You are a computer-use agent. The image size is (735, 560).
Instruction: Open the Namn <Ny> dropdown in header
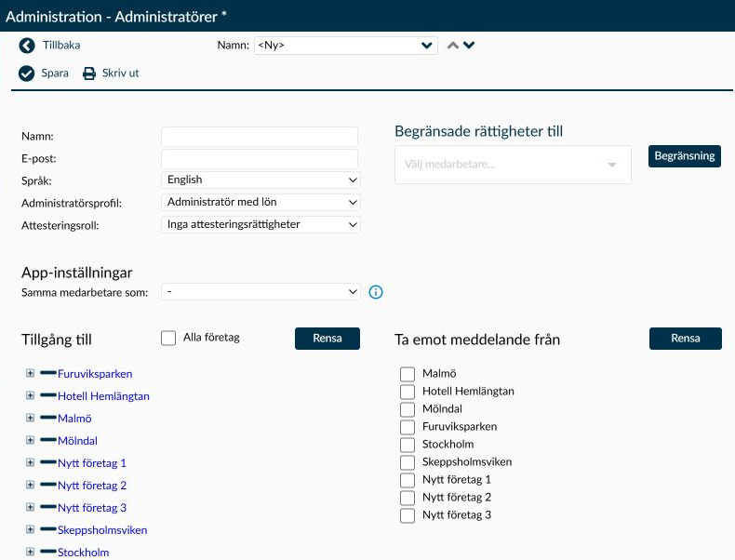pos(346,46)
